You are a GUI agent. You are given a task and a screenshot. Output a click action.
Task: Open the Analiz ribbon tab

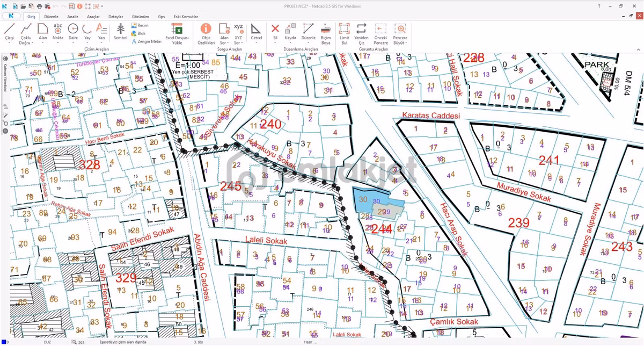(73, 17)
